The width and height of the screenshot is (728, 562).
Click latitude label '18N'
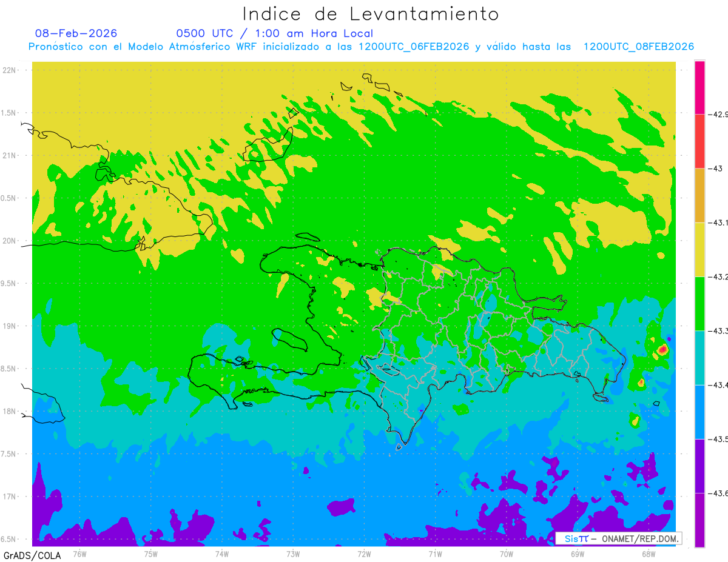(x=10, y=412)
